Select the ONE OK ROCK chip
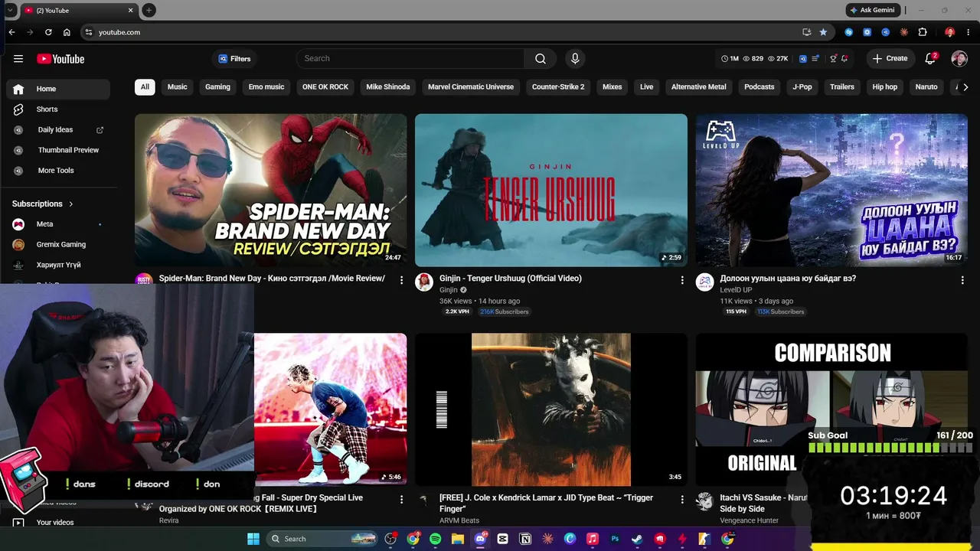This screenshot has width=980, height=551. [x=325, y=87]
